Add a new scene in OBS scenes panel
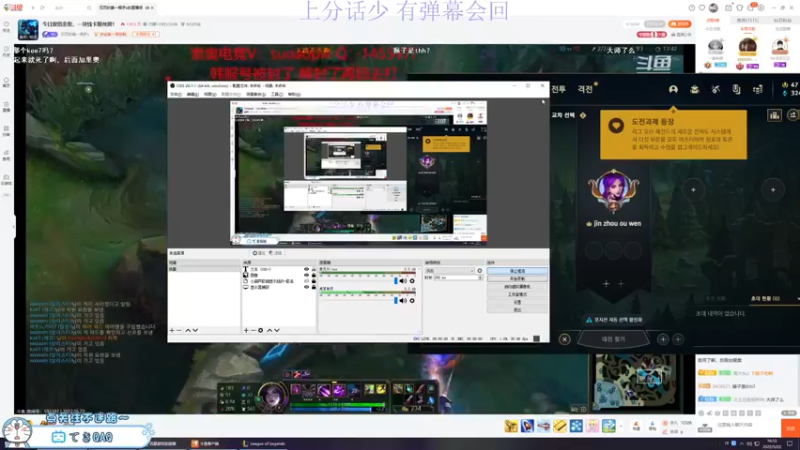Viewport: 800px width, 450px height. (x=172, y=331)
